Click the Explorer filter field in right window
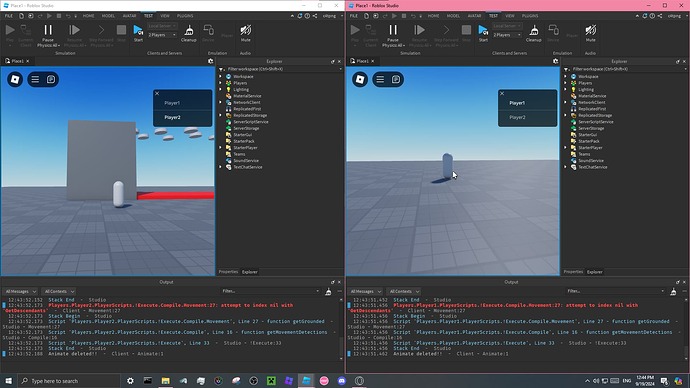Viewport: 690px width, 388px height. (x=627, y=69)
